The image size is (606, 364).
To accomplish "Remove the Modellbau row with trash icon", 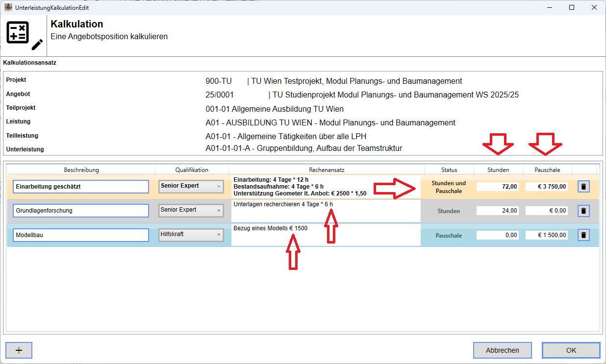I will pyautogui.click(x=583, y=235).
